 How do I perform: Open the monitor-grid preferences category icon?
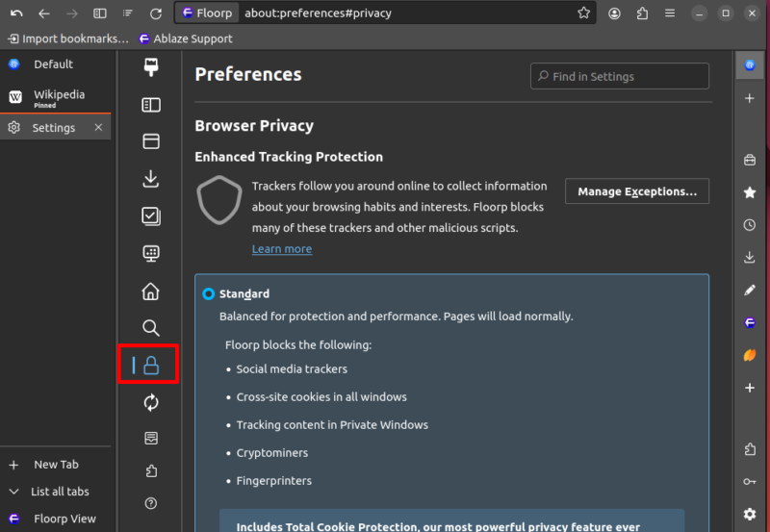[151, 253]
